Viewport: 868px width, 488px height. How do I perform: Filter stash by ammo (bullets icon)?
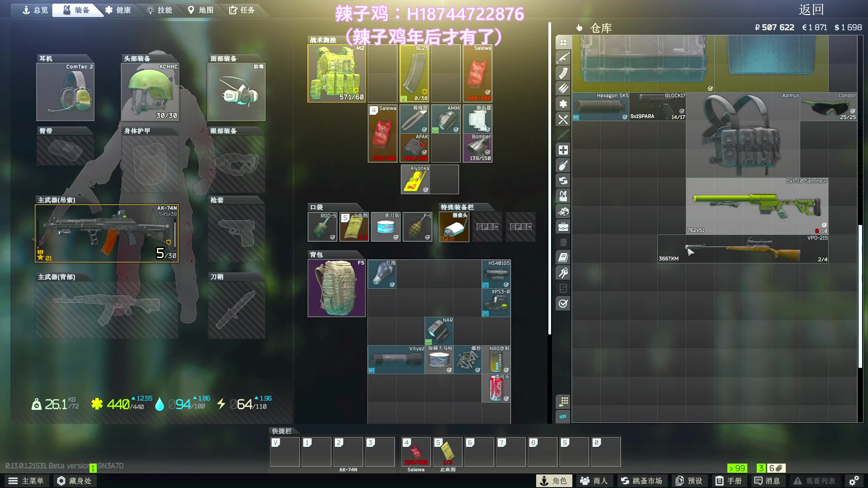(x=563, y=89)
